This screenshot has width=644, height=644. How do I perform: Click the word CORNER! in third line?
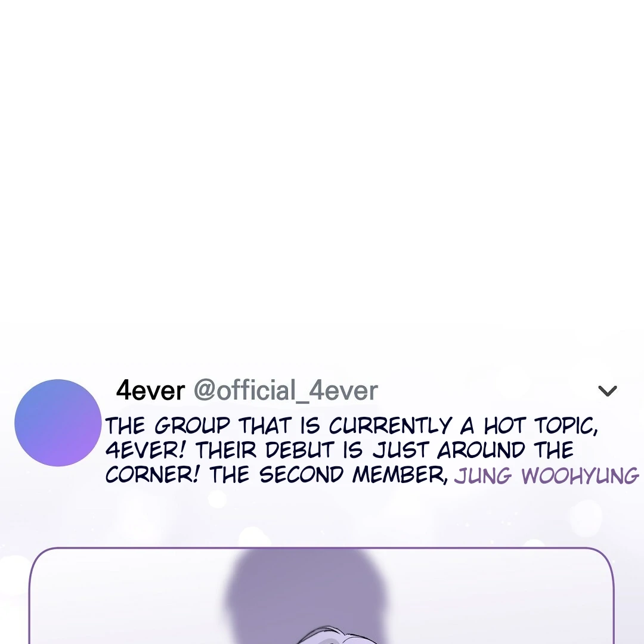click(153, 475)
